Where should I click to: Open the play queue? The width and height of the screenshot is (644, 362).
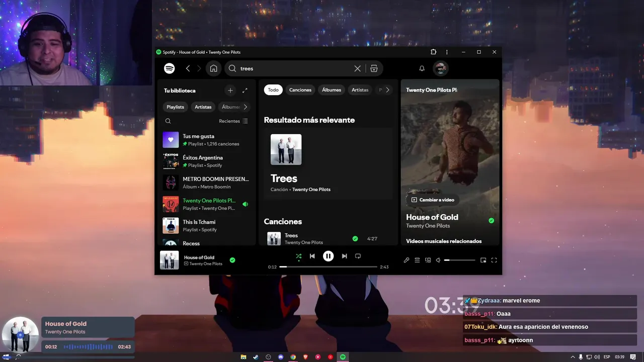click(x=417, y=260)
